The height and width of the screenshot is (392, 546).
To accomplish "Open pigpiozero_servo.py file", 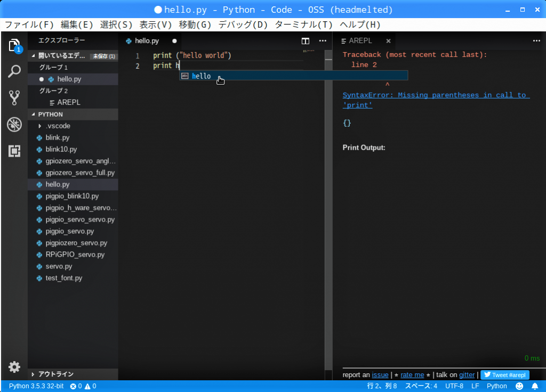I will pyautogui.click(x=73, y=243).
